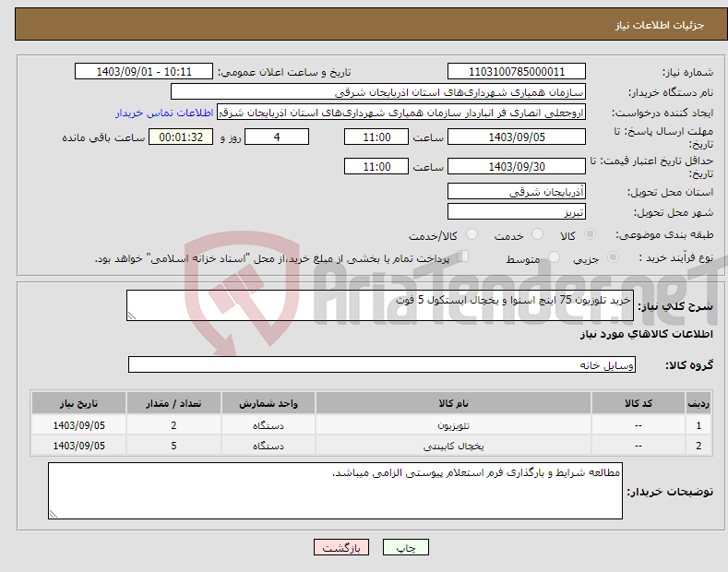Viewport: 728px width, 572px height.
Task: Select the کالا/خدمت radio button
Action: click(471, 234)
